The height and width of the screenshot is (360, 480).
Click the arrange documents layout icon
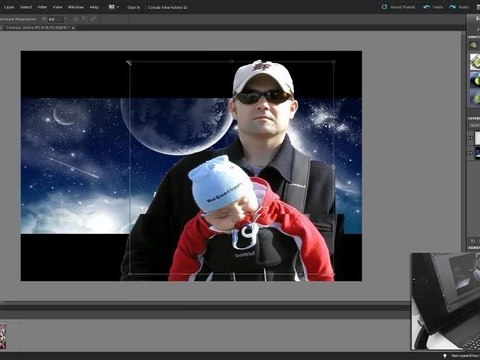112,7
